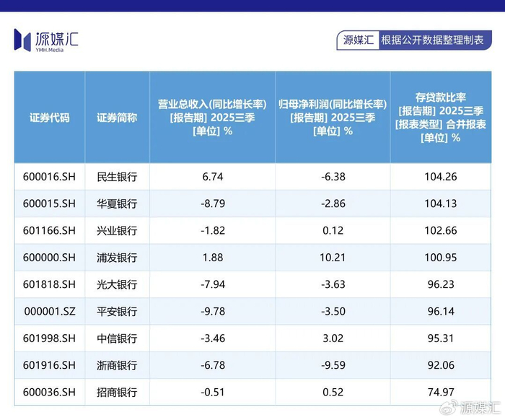Select the net profit value 3.02
The image size is (505, 420).
coord(333,338)
